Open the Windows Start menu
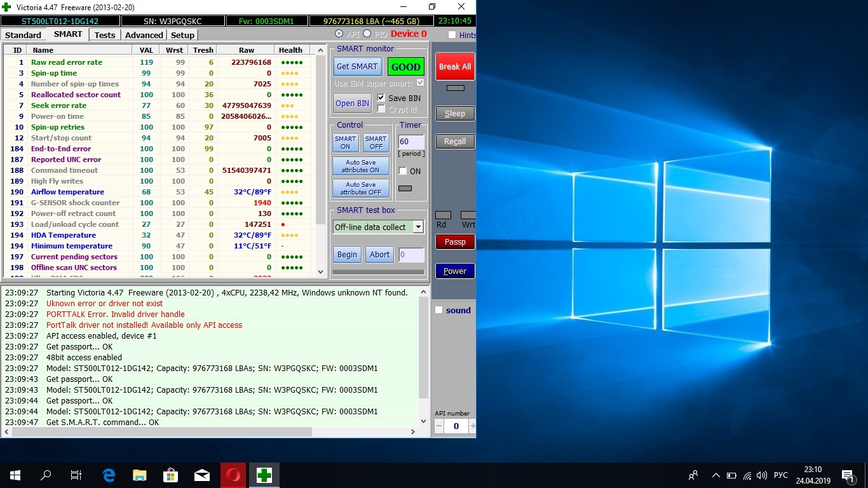The width and height of the screenshot is (868, 488). pos(15,475)
